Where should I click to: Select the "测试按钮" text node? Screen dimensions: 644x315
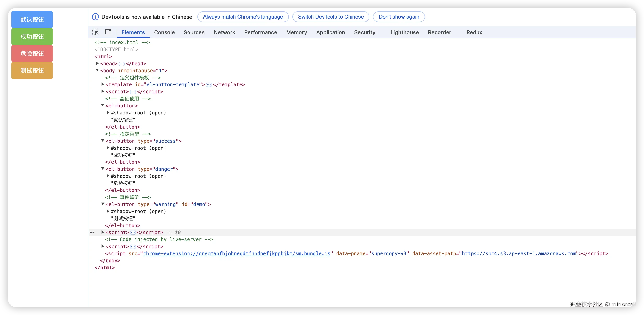[x=123, y=219]
